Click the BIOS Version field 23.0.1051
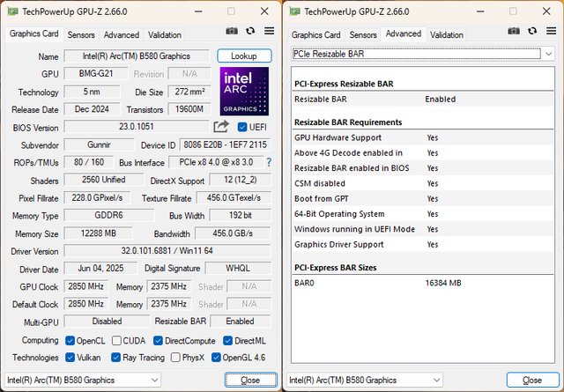This screenshot has width=564, height=392. coord(137,127)
